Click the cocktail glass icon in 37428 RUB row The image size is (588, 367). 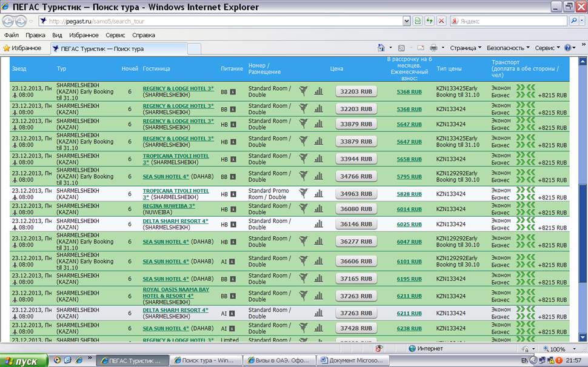[303, 328]
